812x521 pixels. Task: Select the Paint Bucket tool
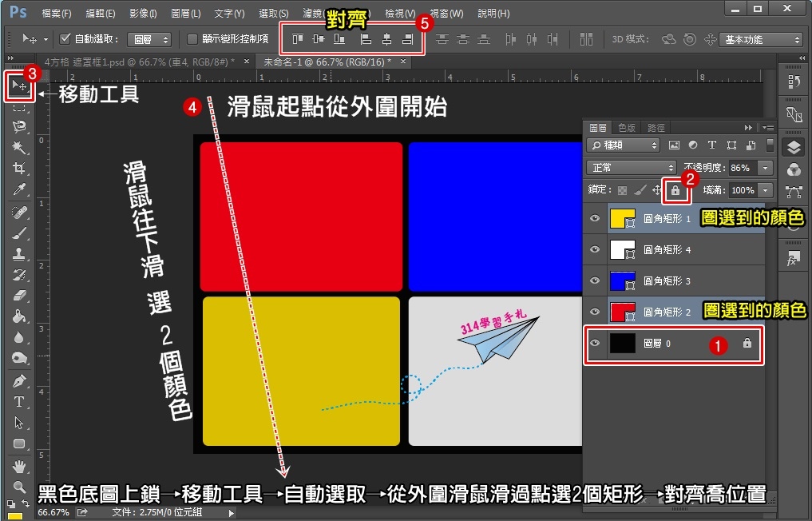point(19,316)
